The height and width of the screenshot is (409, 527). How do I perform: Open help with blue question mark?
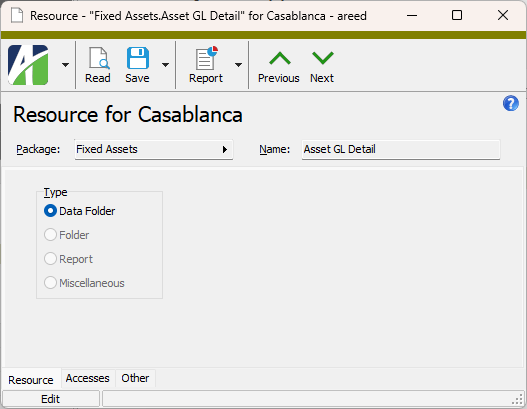511,104
